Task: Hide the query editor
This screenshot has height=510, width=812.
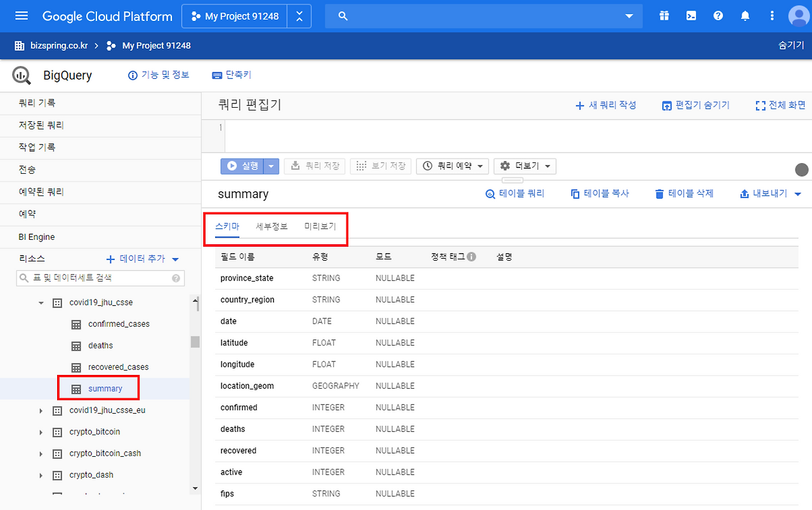Action: click(696, 105)
